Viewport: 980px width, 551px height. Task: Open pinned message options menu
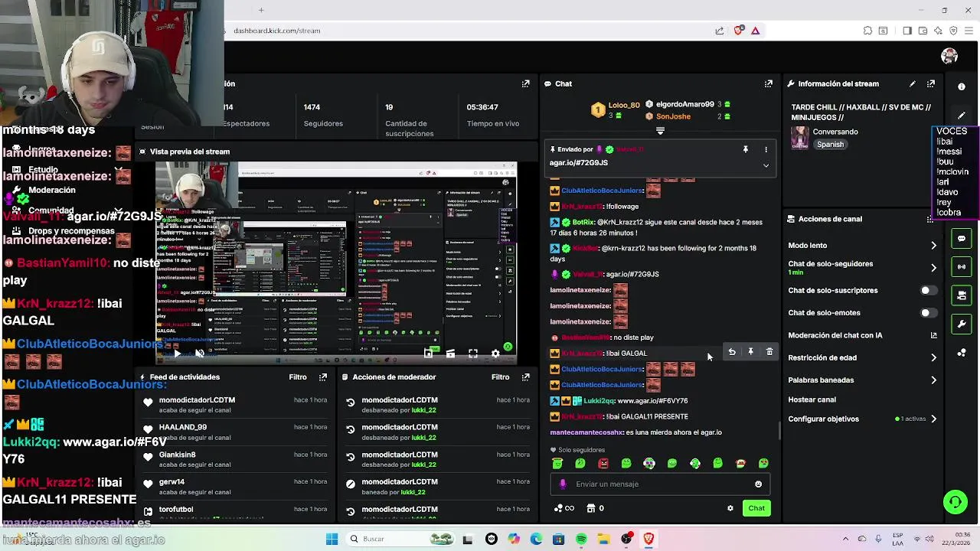coord(766,149)
